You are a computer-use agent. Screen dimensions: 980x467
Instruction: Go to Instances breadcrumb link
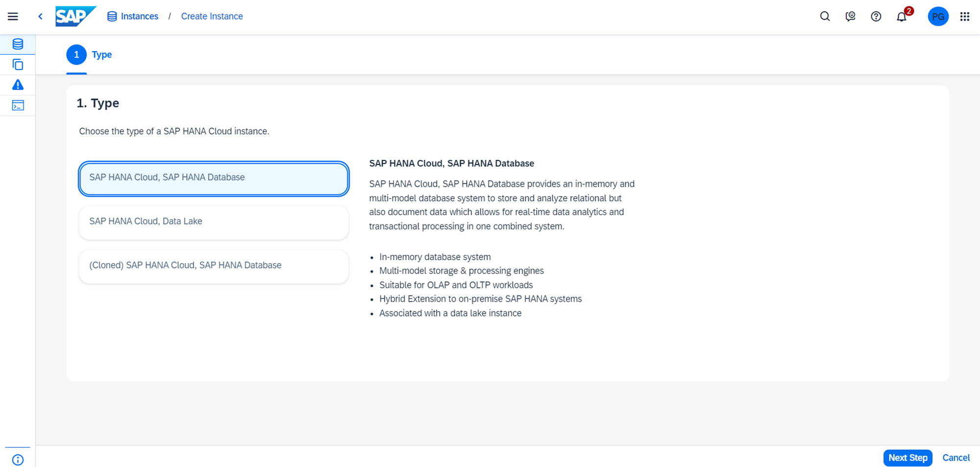pos(139,17)
